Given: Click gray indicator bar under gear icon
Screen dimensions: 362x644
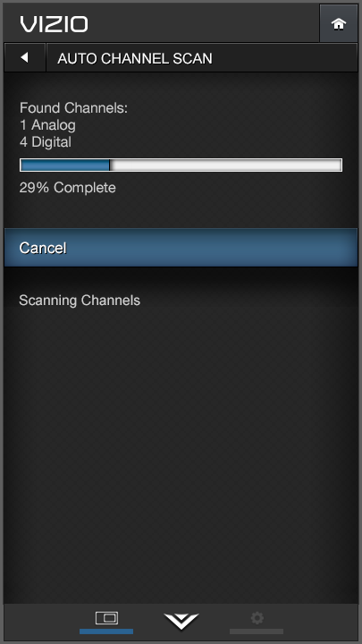Looking at the screenshot, I should coord(257,631).
